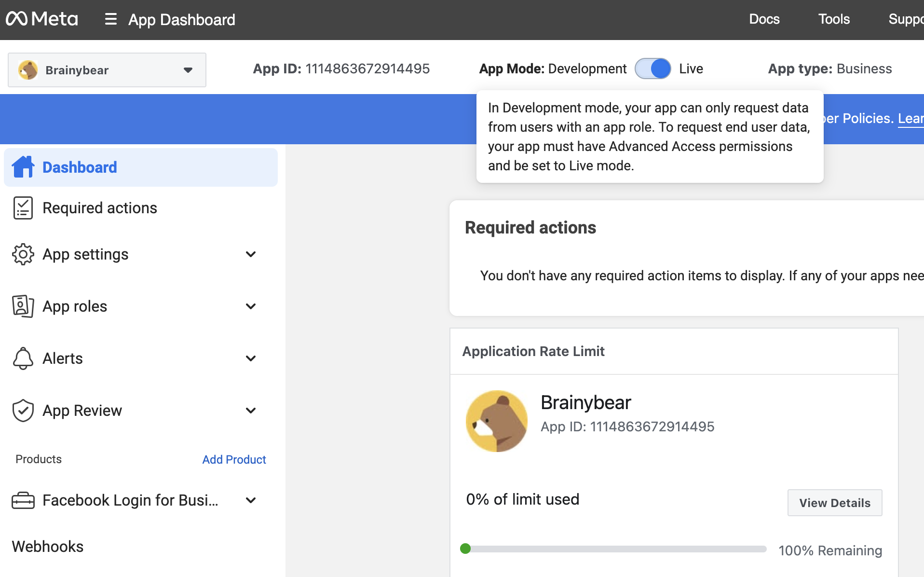Open Required actions in the sidebar

[x=141, y=208]
